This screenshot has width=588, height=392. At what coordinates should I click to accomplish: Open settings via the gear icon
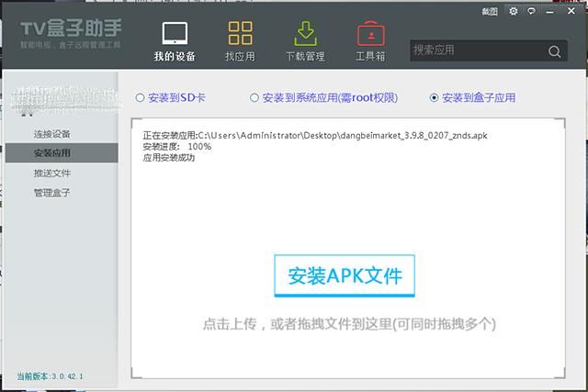pos(514,11)
